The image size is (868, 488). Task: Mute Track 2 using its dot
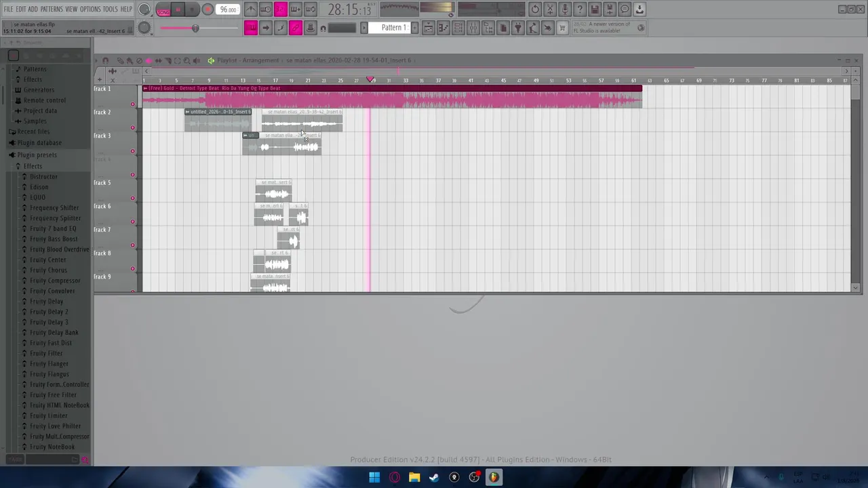133,127
